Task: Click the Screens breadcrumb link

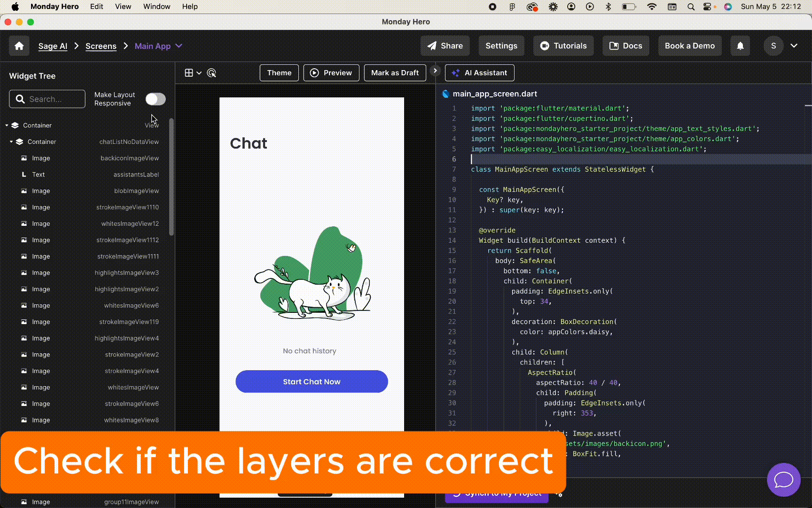Action: (x=101, y=46)
